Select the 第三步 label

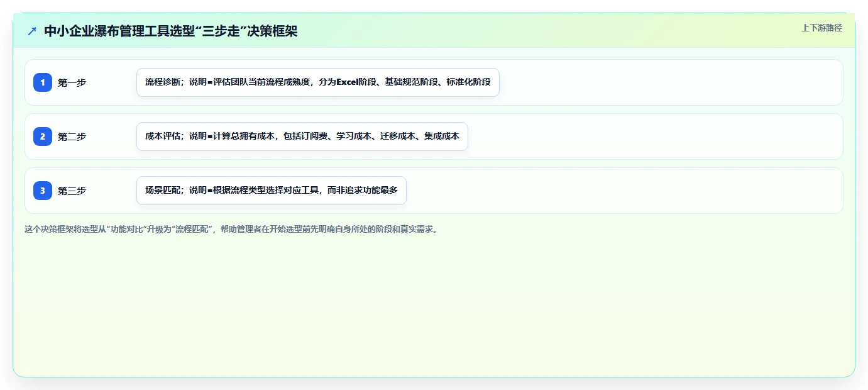pos(72,191)
